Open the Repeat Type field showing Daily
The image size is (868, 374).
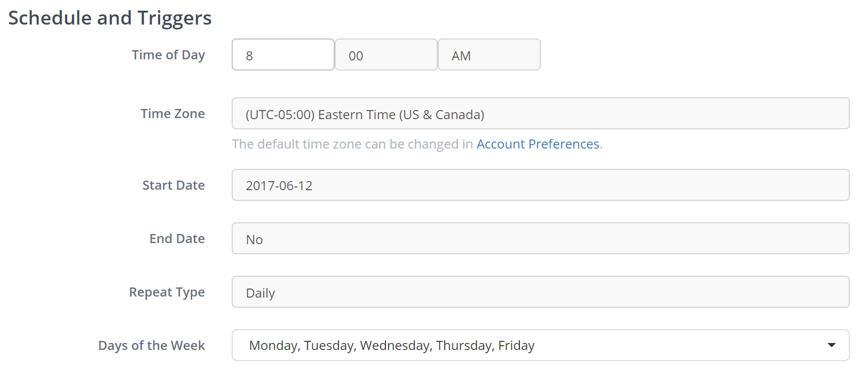pyautogui.click(x=540, y=292)
